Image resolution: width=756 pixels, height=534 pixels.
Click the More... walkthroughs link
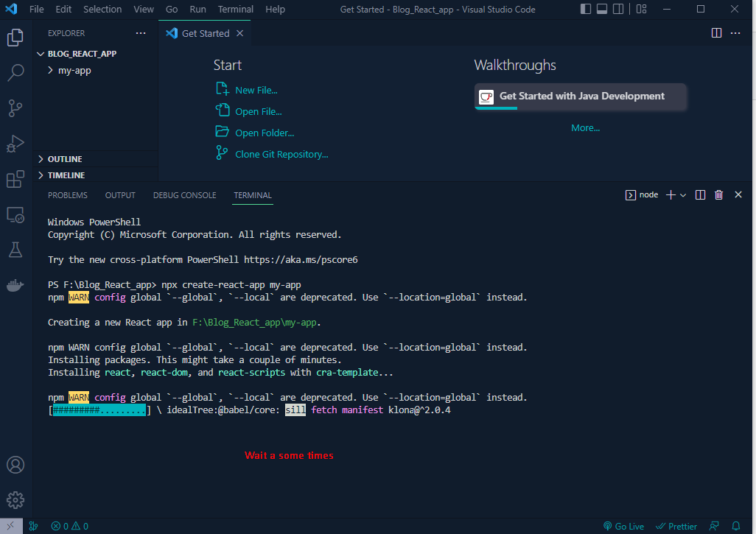point(585,127)
